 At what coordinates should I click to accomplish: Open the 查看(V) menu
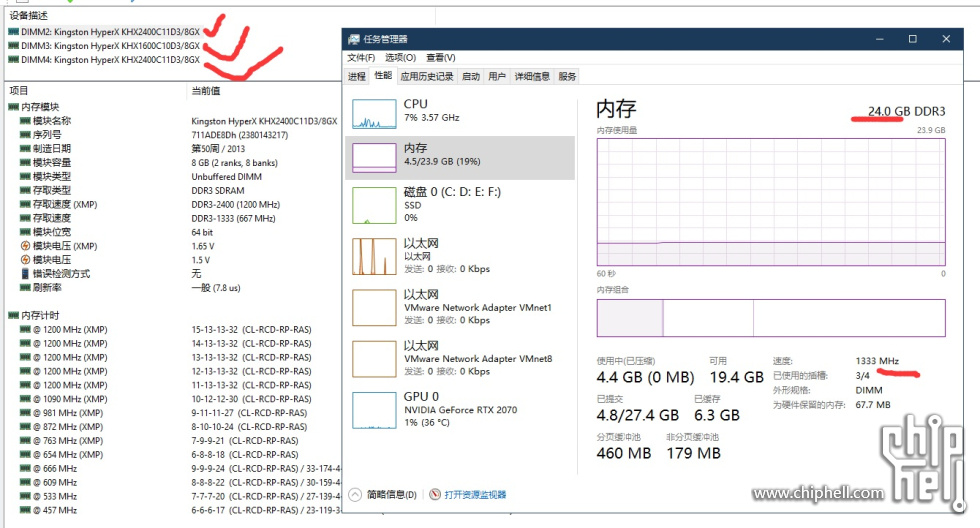pos(441,57)
